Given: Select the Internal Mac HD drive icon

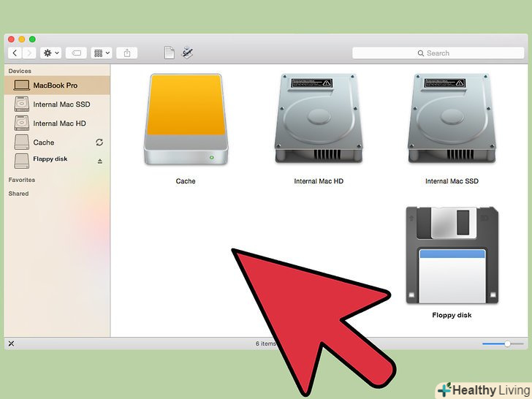Looking at the screenshot, I should [319, 118].
